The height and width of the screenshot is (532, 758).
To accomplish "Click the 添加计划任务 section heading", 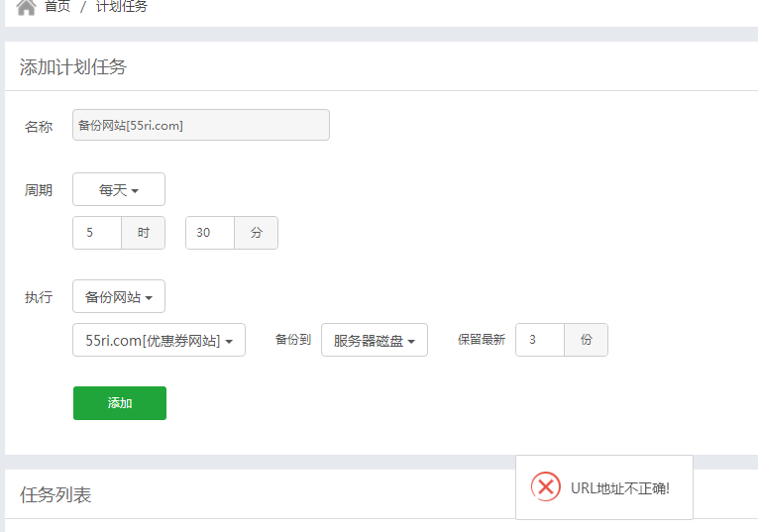I will (73, 66).
